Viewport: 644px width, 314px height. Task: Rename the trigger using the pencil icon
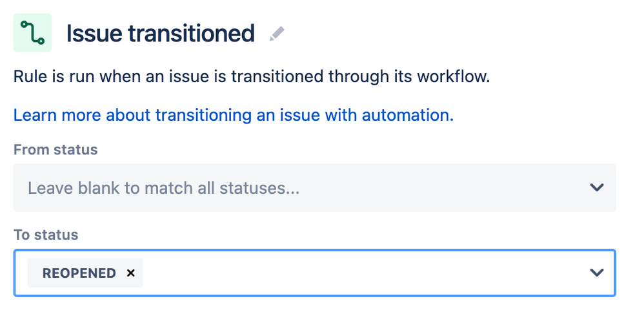coord(277,34)
